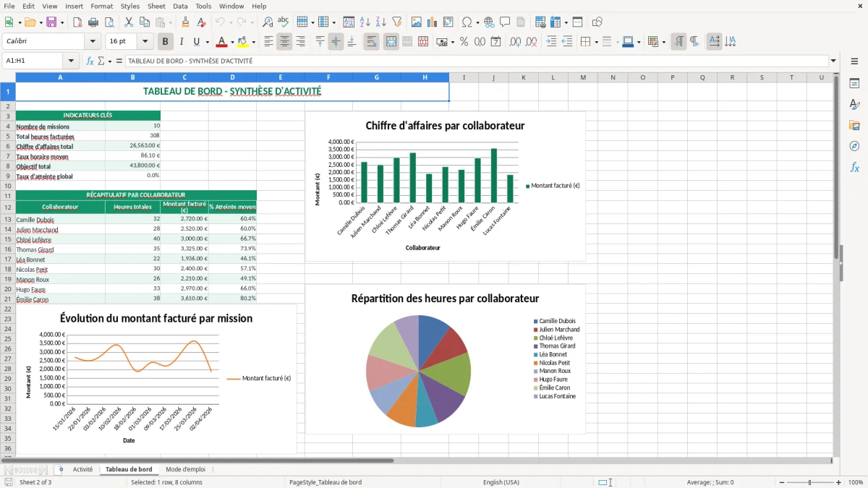Viewport: 868px width, 488px height.
Task: Cut the selection with the scissors icon
Action: tap(128, 22)
